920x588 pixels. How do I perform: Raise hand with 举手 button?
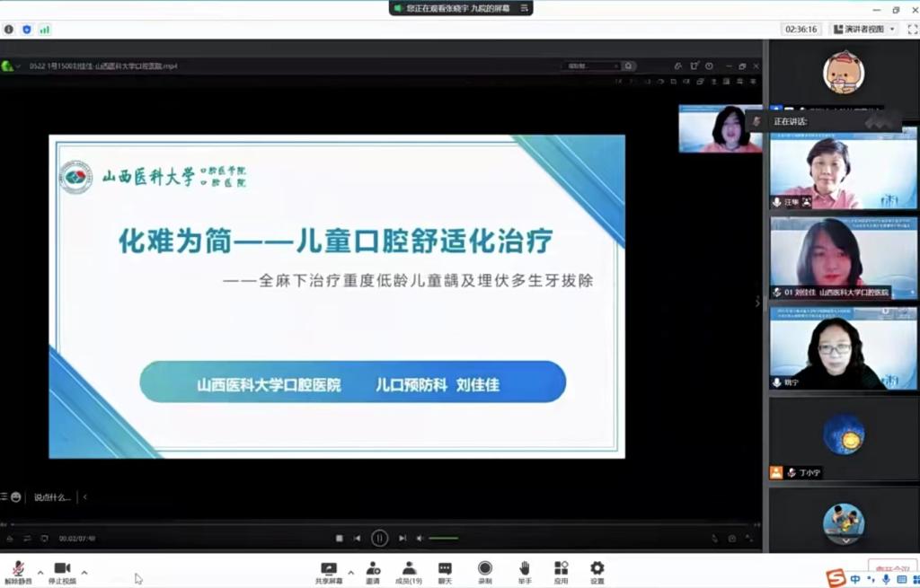coord(525,573)
